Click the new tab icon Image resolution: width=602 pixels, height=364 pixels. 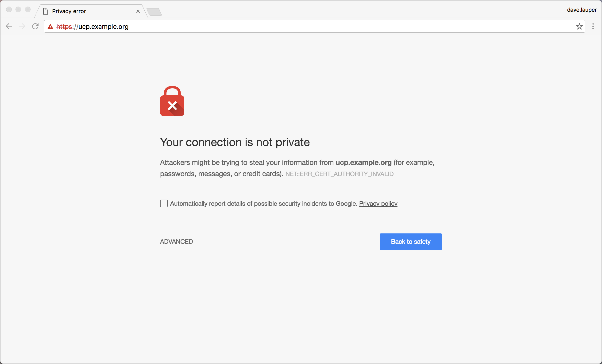154,11
